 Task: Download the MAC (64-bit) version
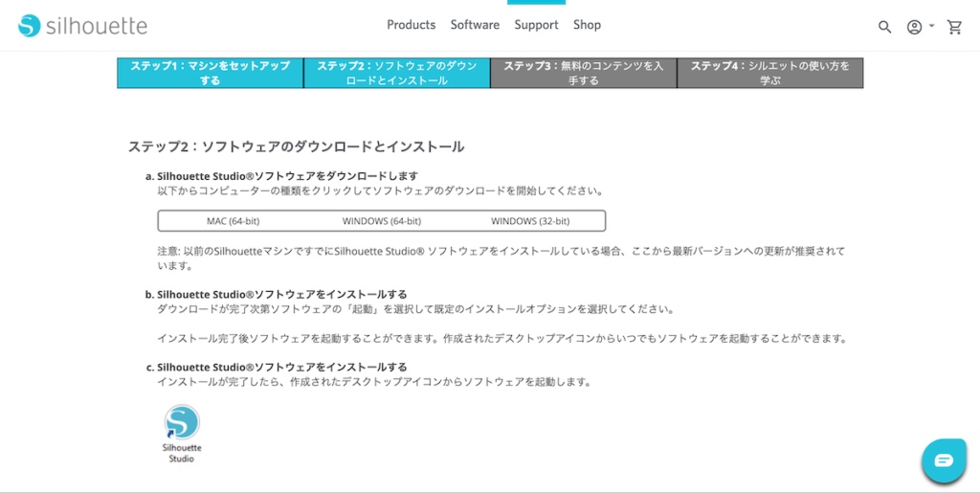[234, 221]
